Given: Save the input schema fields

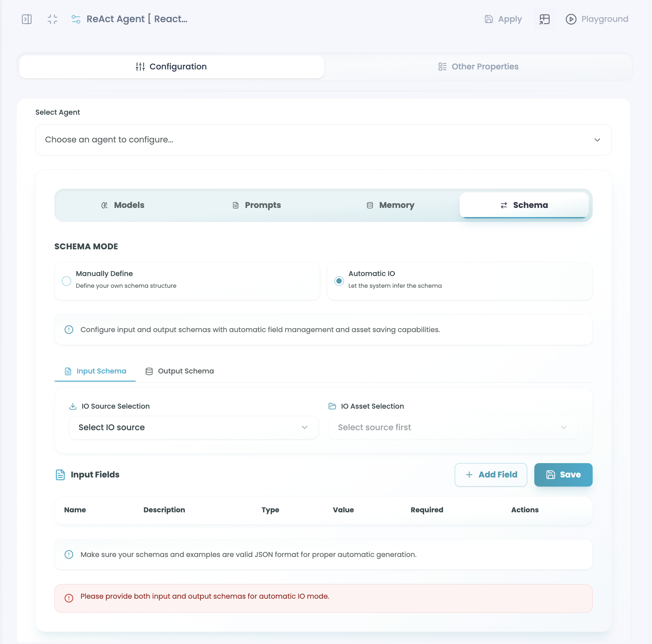Looking at the screenshot, I should pos(563,475).
